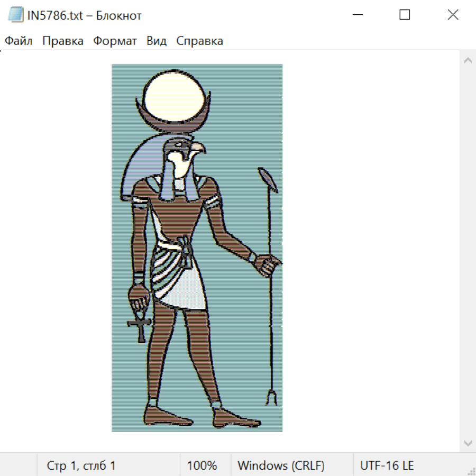Click the UTF-16 LE encoding indicator
Viewport: 476px width, 476px height.
coord(387,465)
